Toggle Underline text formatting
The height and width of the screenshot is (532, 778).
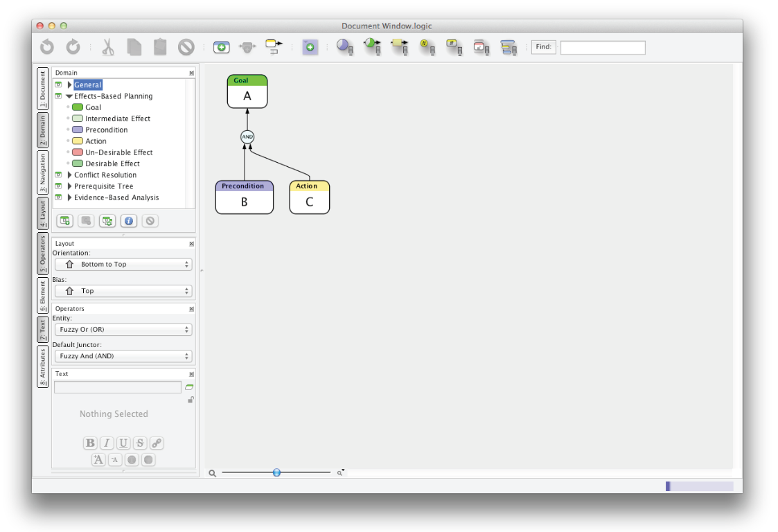tap(123, 443)
